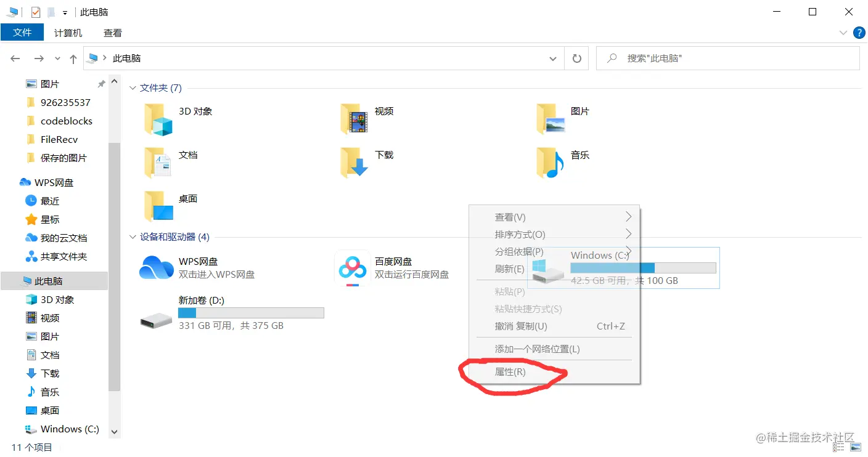868x457 pixels.
Task: Click the C: drive usage bar
Action: pyautogui.click(x=643, y=268)
